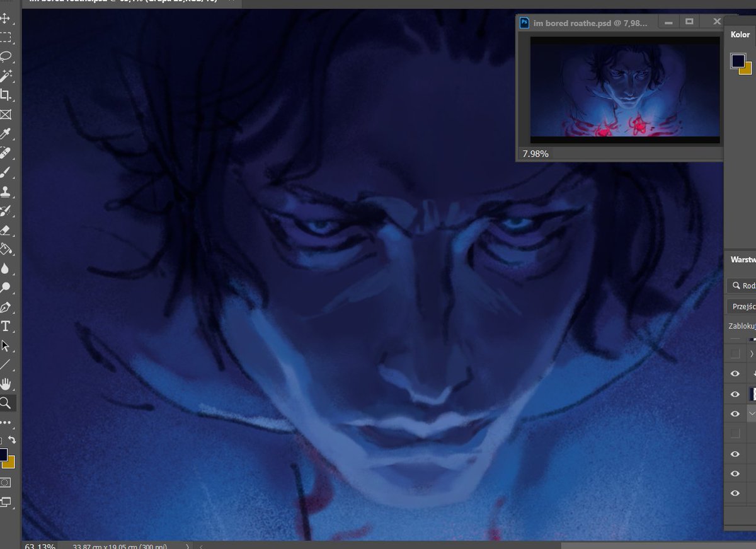
Task: Select the Horizontal Type tool
Action: [x=6, y=327]
